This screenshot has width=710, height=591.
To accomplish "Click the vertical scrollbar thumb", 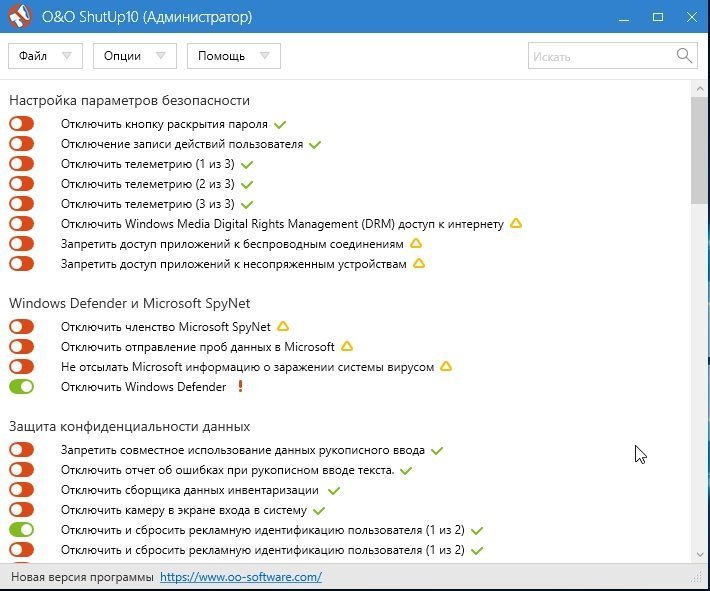I will pos(700,151).
